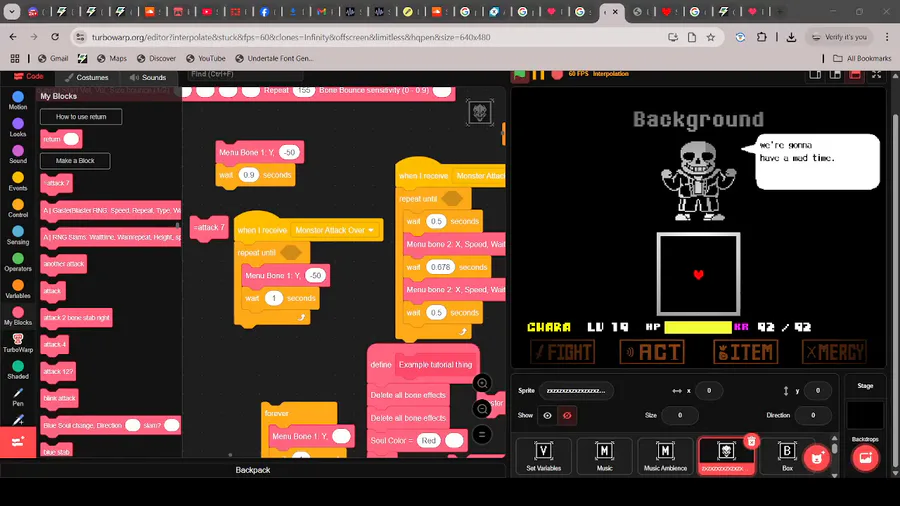Screen dimensions: 900x506
Task: Click the Choose a Sprite button
Action: point(817,458)
